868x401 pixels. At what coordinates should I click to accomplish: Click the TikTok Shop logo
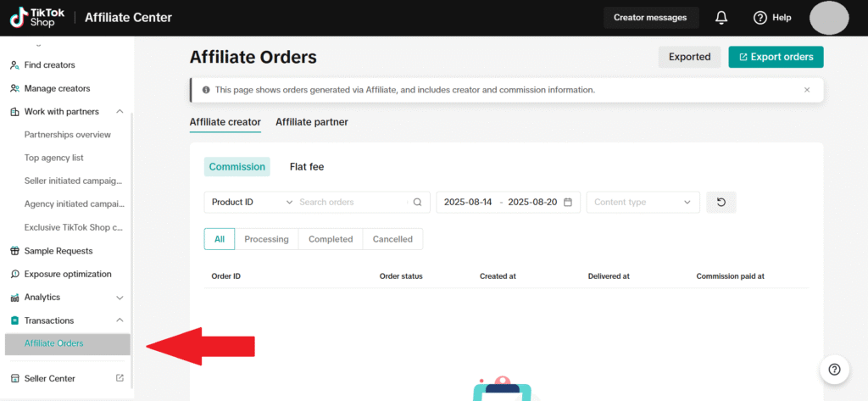[34, 18]
